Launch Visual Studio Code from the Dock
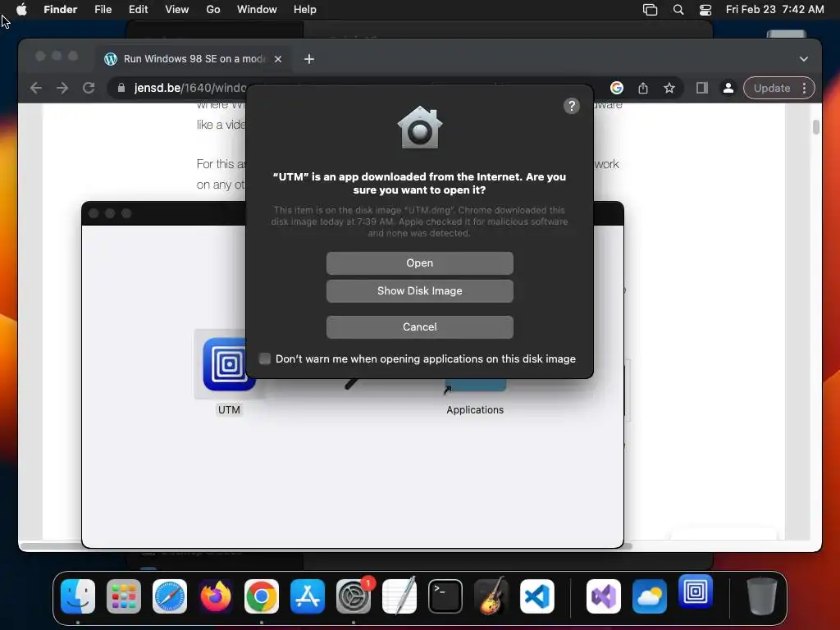Viewport: 840px width, 630px height. pos(536,596)
